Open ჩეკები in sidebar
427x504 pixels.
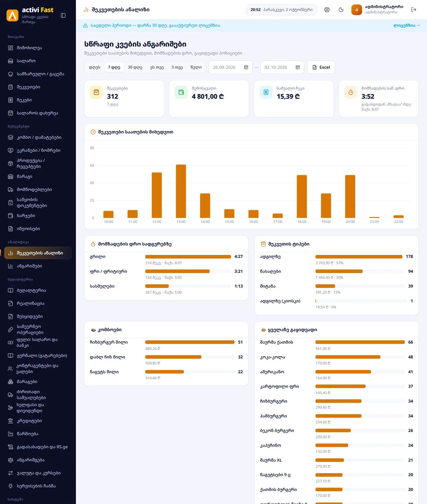[38, 100]
